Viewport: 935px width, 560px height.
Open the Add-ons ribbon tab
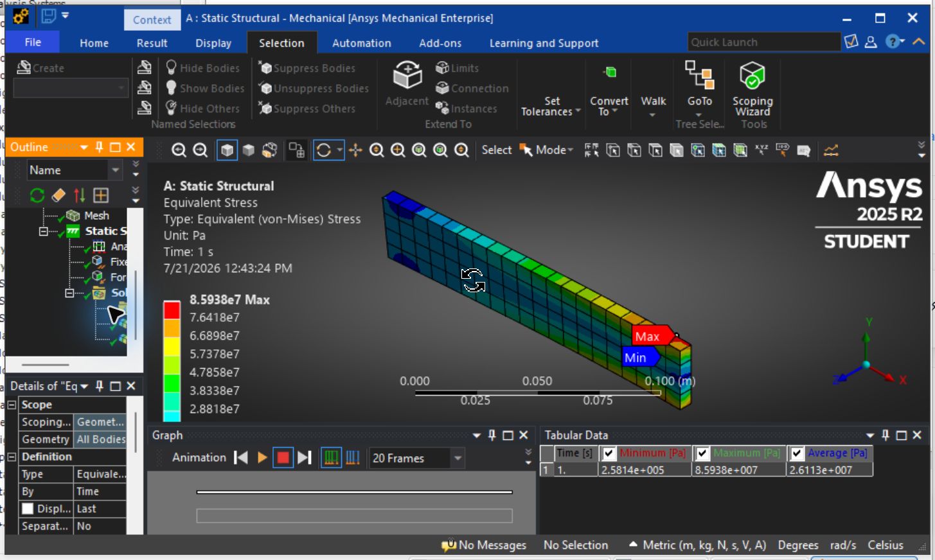(x=440, y=43)
